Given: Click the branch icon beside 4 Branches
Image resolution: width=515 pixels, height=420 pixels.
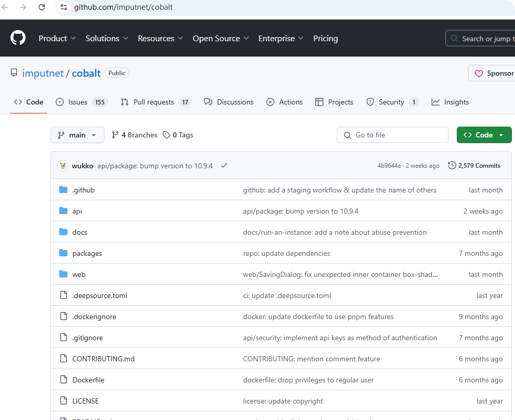Looking at the screenshot, I should [115, 135].
